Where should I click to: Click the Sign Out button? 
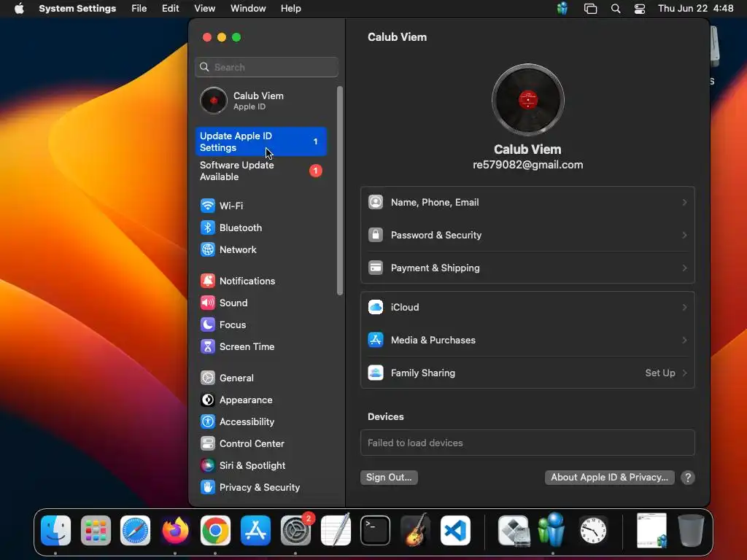390,478
